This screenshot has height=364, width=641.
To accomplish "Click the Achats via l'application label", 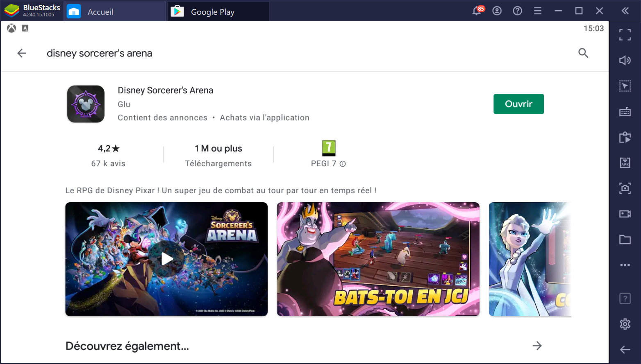I will coord(264,118).
